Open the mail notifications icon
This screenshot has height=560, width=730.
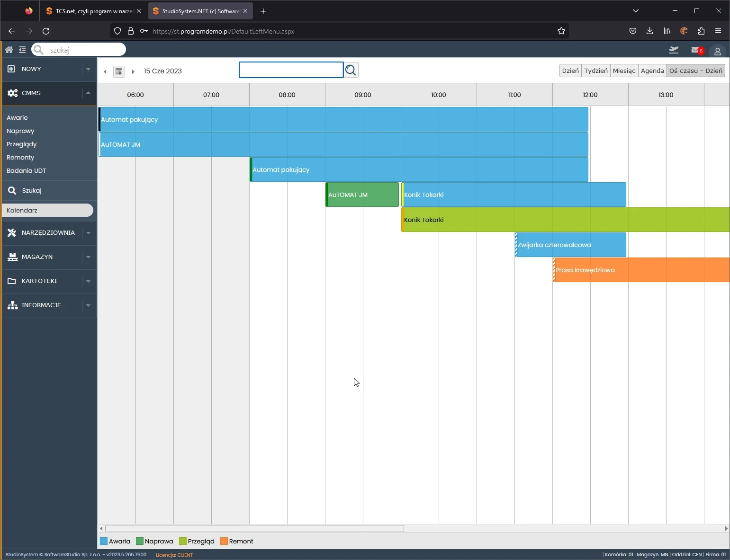coord(696,50)
